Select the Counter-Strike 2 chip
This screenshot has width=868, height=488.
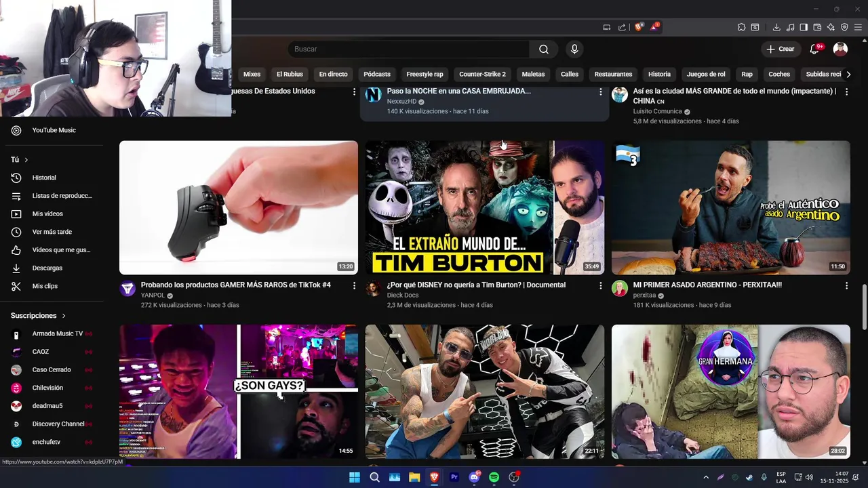point(482,74)
